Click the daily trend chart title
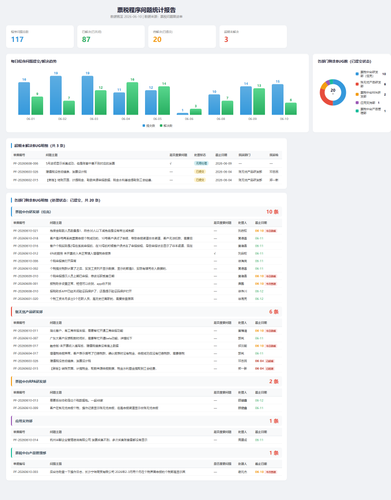The width and height of the screenshot is (391, 500). click(x=34, y=61)
